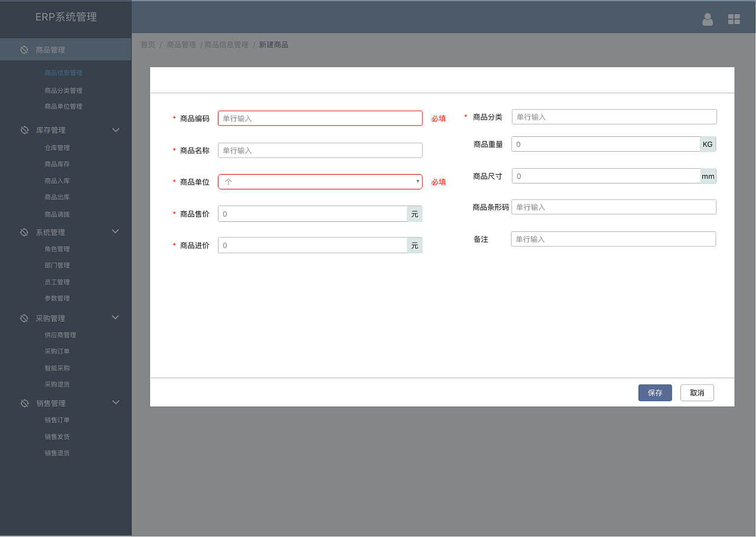Click the 元 suffix of 商品售价
756x537 pixels.
[x=415, y=214]
